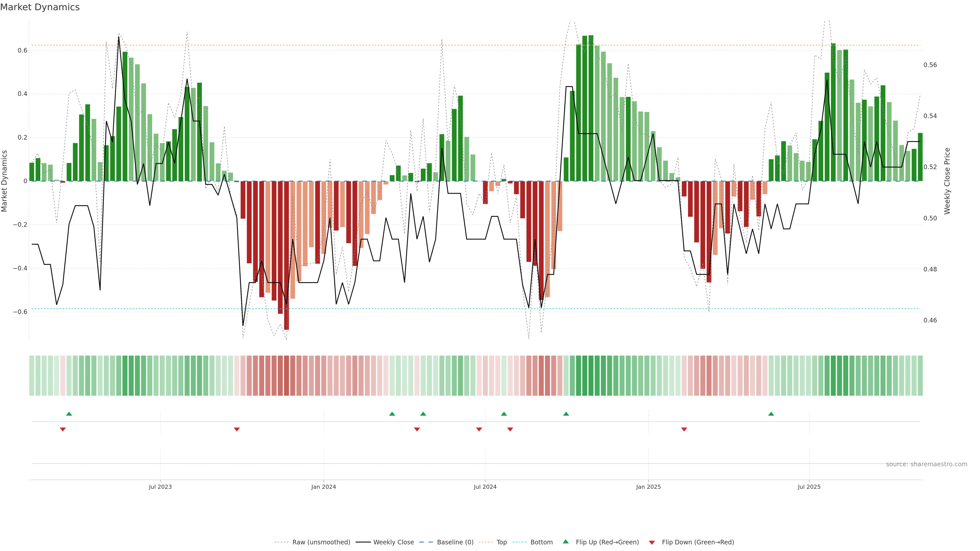Click the red downward triangle icon in the legend
980x551 pixels.
(x=652, y=542)
